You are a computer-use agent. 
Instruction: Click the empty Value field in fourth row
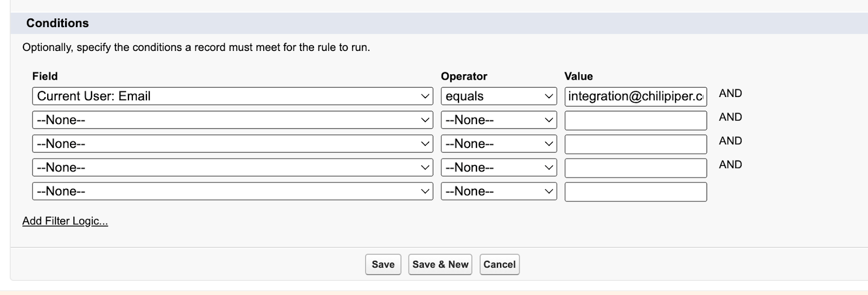tap(635, 168)
